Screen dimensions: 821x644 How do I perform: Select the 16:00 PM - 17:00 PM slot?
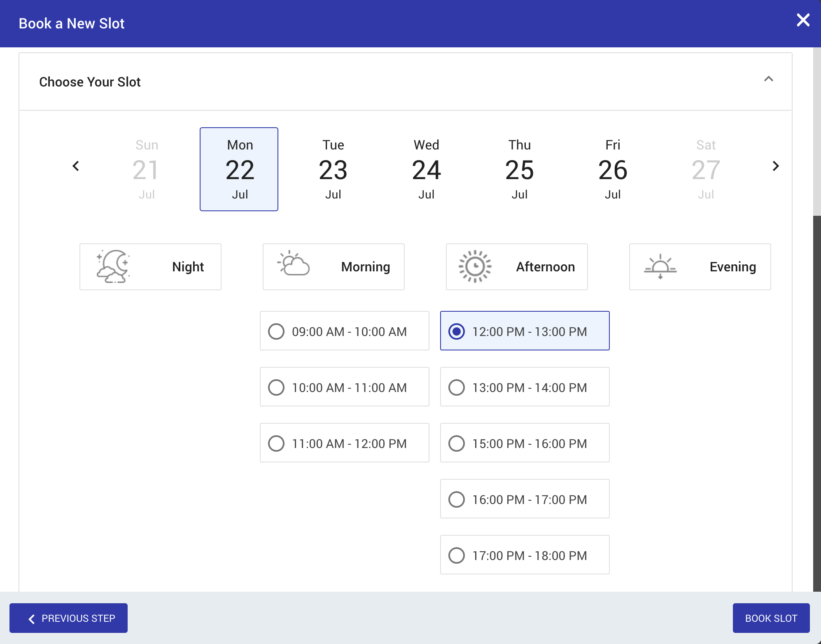pos(525,499)
